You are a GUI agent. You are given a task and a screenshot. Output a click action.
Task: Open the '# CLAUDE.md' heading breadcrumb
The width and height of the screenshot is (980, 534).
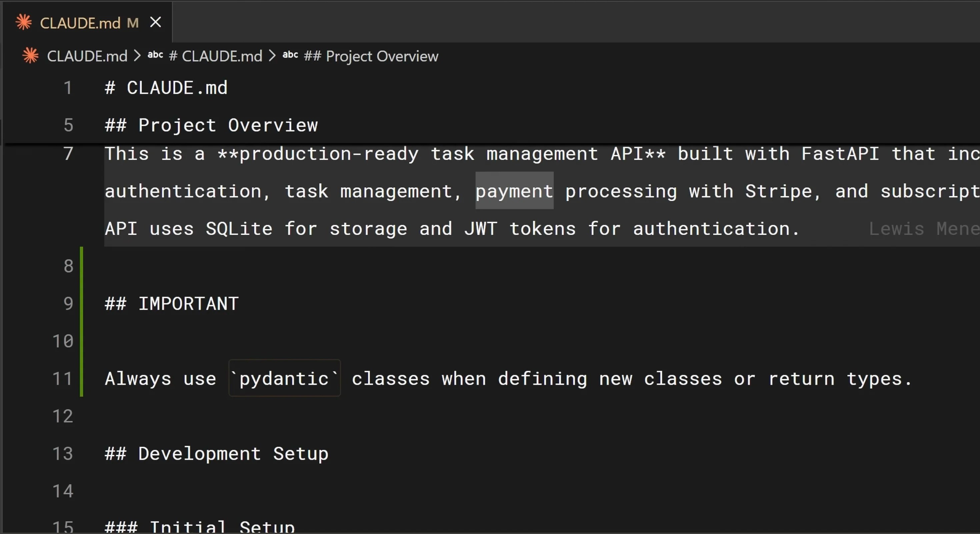pos(215,56)
